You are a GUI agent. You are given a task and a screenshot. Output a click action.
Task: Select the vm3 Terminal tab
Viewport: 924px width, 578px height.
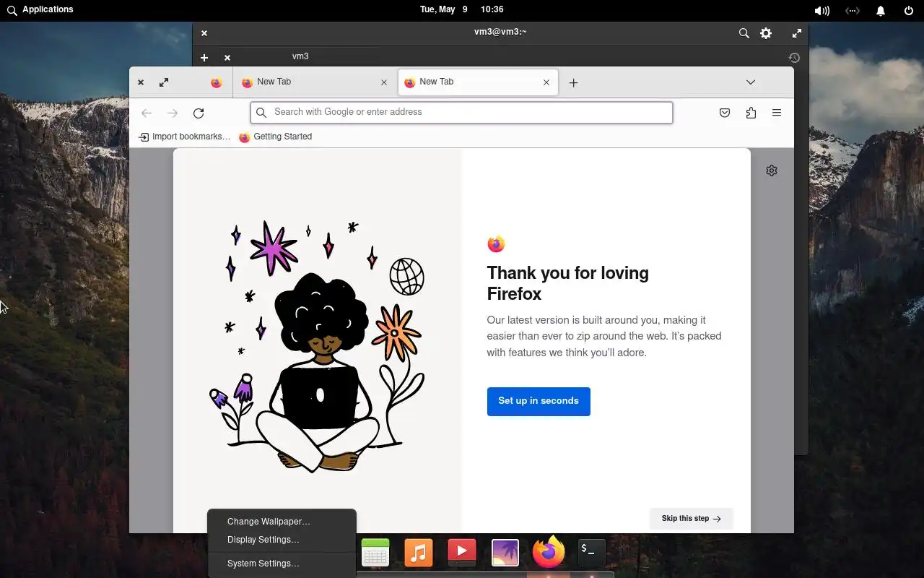[x=300, y=56]
